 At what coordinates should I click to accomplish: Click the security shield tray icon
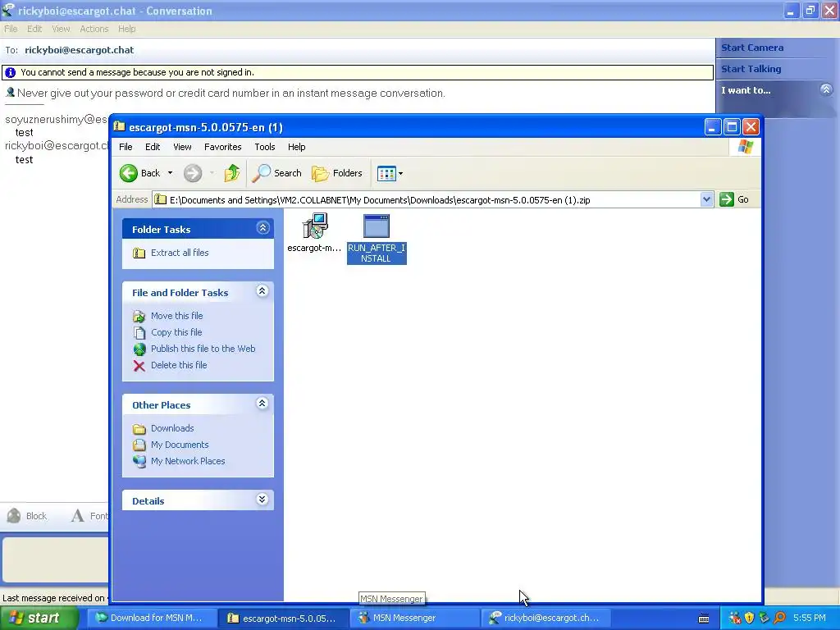pyautogui.click(x=749, y=619)
